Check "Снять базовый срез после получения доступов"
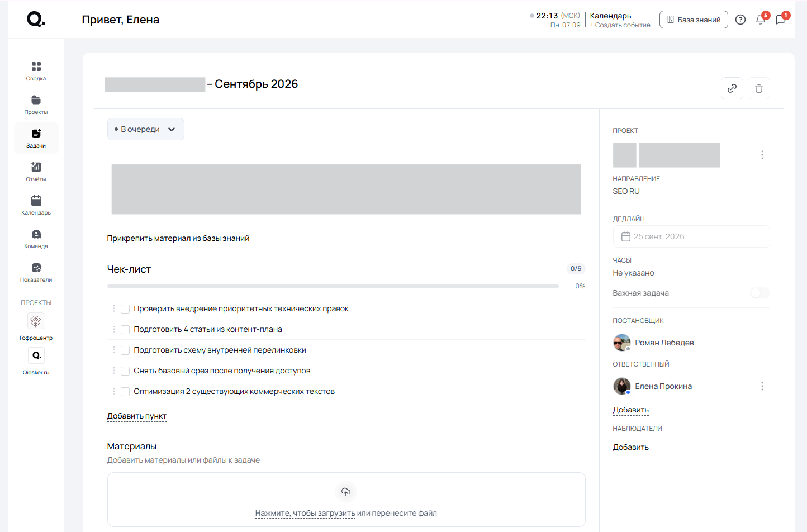Image resolution: width=807 pixels, height=532 pixels. [x=125, y=371]
